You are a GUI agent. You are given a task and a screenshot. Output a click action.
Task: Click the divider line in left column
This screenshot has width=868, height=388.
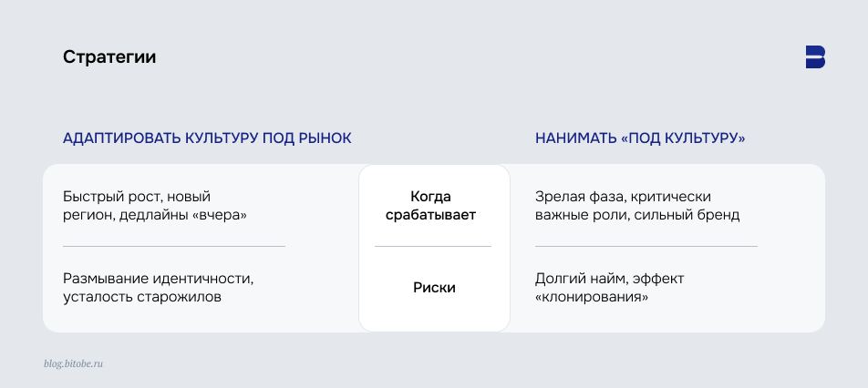(174, 246)
